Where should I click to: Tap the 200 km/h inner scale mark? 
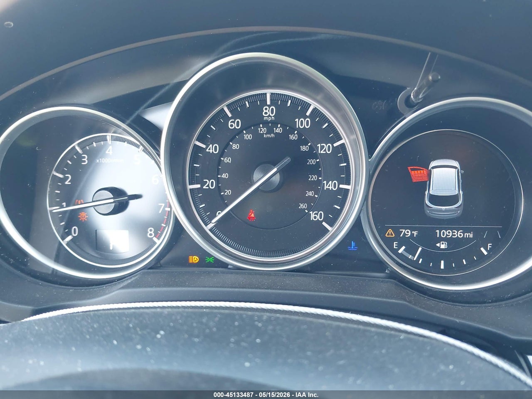(311, 162)
